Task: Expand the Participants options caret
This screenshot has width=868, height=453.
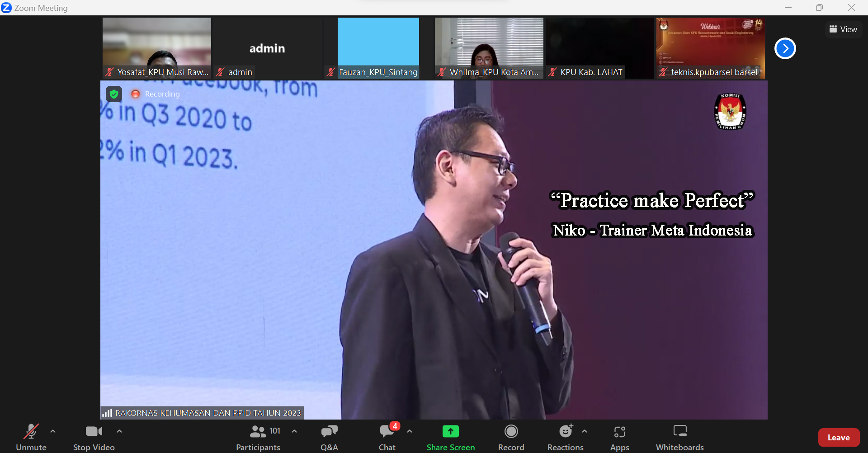Action: pos(294,431)
